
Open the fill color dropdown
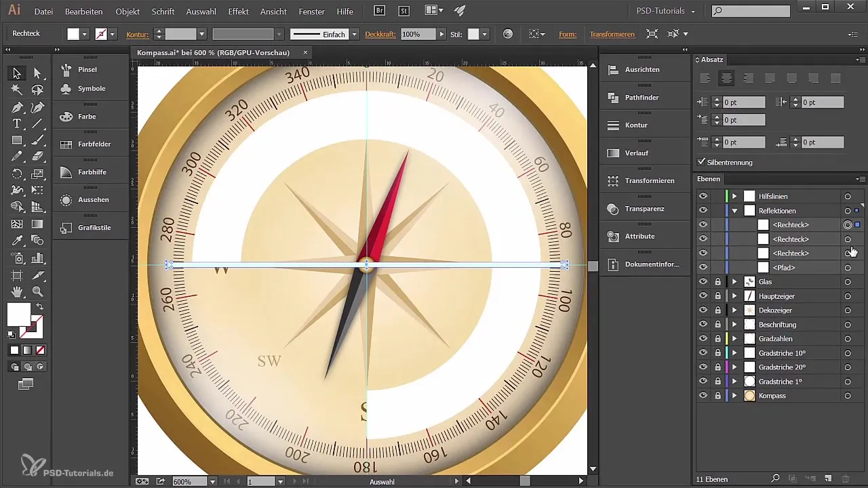(85, 34)
